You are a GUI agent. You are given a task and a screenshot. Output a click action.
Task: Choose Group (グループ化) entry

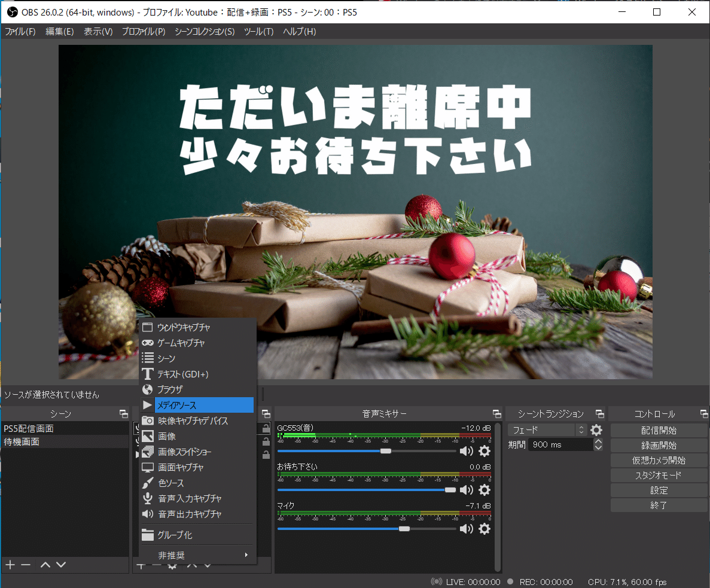[x=197, y=535]
